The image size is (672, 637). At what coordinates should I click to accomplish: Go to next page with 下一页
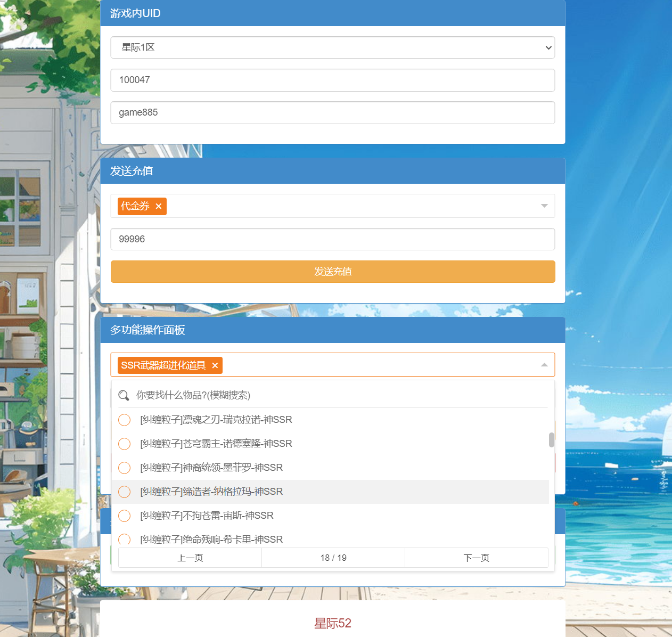click(476, 558)
